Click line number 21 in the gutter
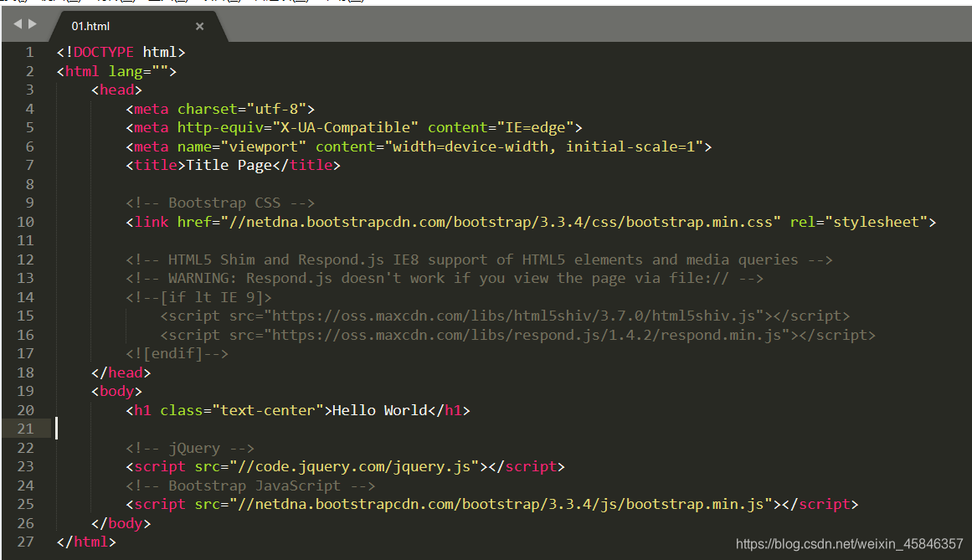The image size is (972, 560). (x=25, y=429)
